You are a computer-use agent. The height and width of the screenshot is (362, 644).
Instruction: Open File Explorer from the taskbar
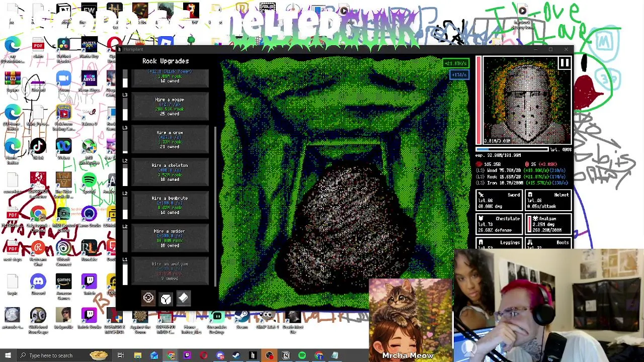(x=137, y=355)
